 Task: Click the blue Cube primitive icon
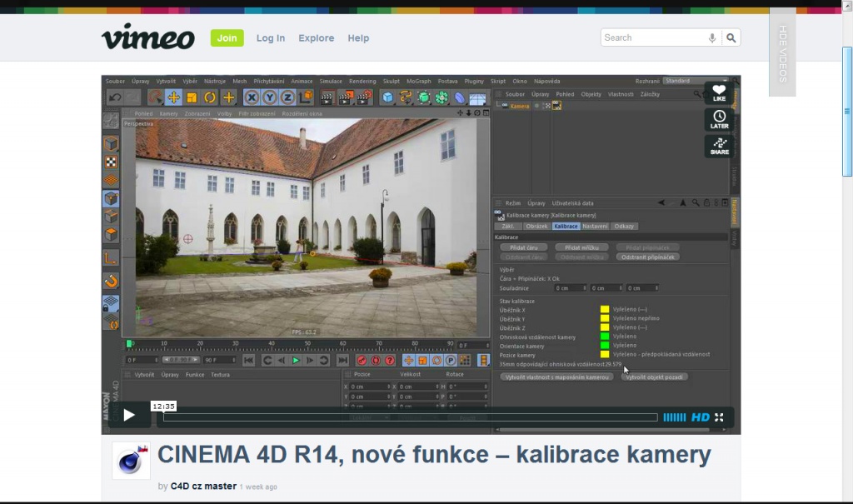click(x=387, y=98)
